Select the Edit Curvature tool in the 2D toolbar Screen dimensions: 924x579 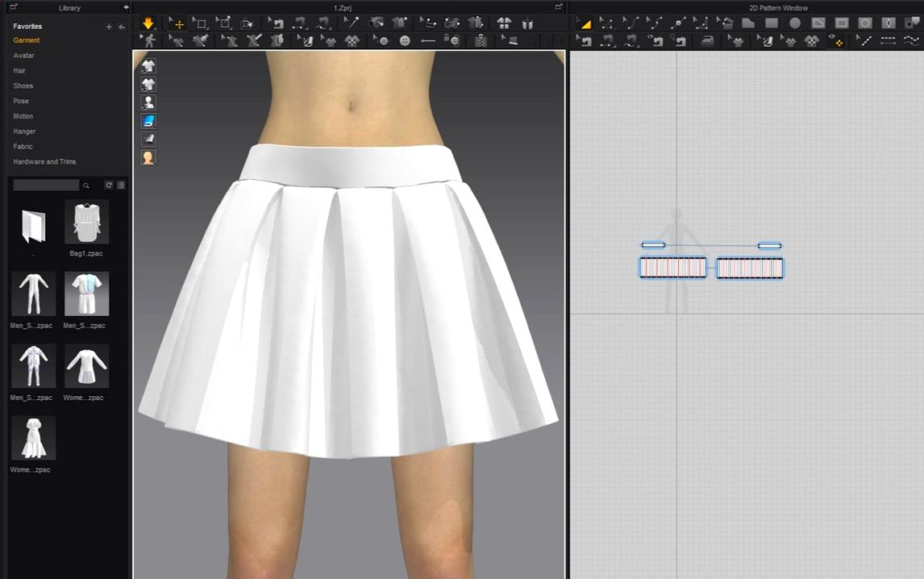point(631,23)
